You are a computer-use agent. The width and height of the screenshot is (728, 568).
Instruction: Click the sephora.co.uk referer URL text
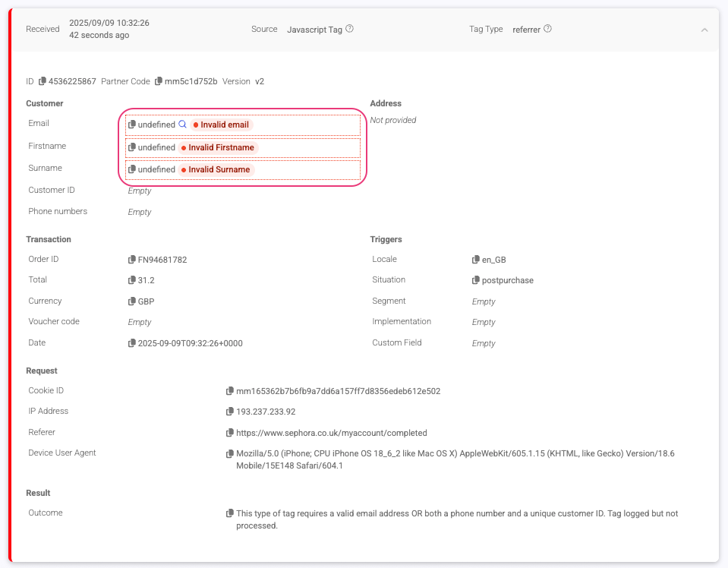point(332,433)
